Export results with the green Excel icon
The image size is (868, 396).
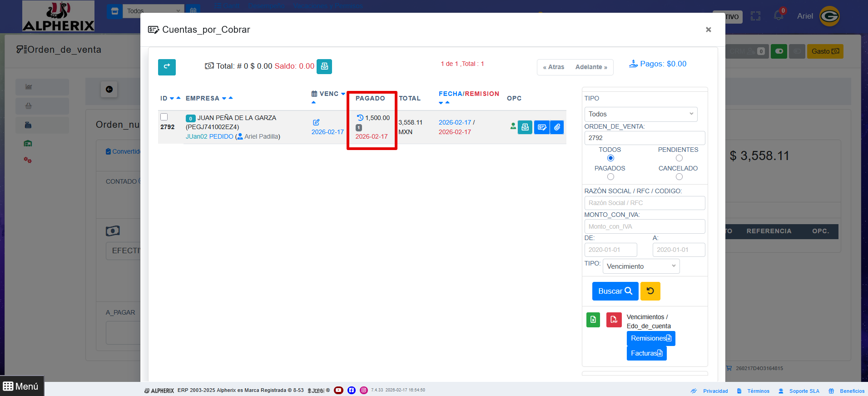[x=593, y=320]
